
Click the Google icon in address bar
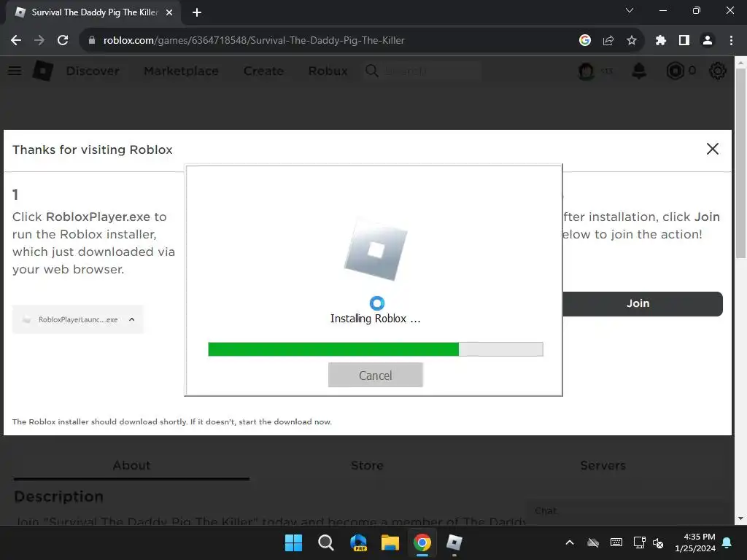click(x=585, y=40)
